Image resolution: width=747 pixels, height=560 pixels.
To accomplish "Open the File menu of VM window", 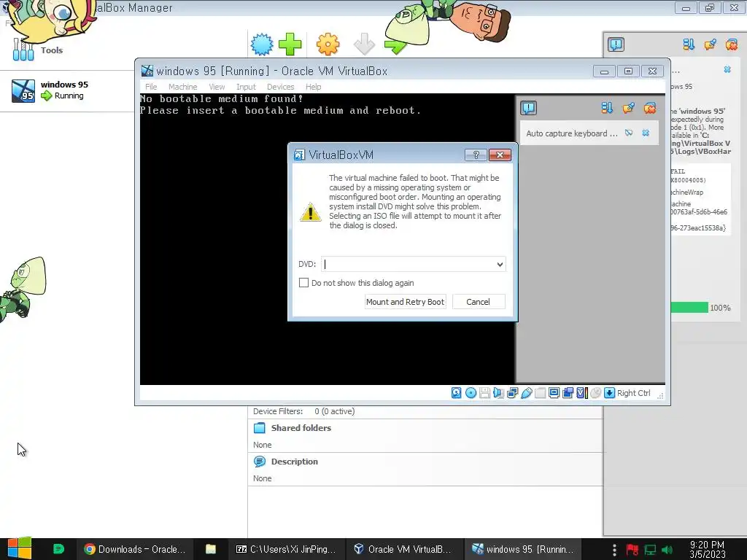I will click(x=151, y=87).
